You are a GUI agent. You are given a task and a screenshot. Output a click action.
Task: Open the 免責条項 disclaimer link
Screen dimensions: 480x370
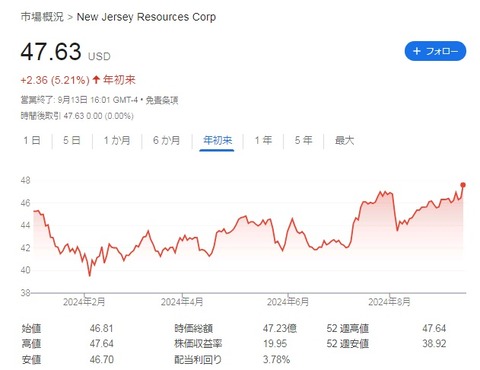pos(162,100)
